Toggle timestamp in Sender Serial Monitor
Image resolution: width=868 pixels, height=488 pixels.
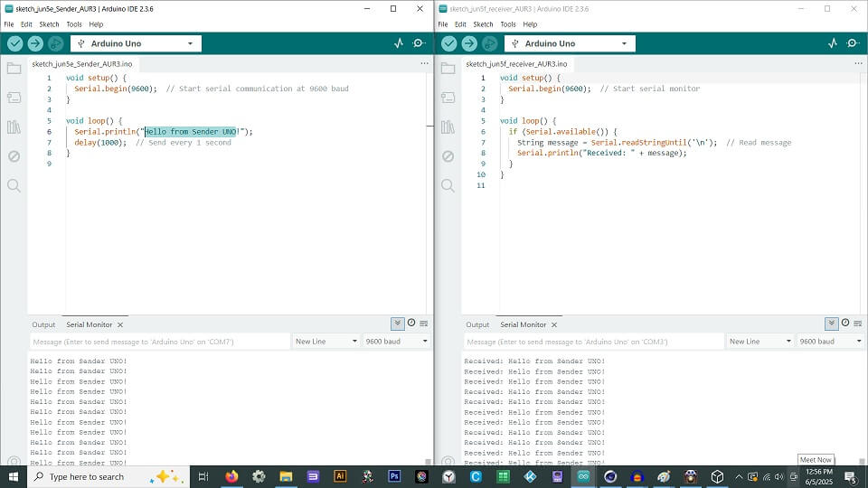coord(411,324)
